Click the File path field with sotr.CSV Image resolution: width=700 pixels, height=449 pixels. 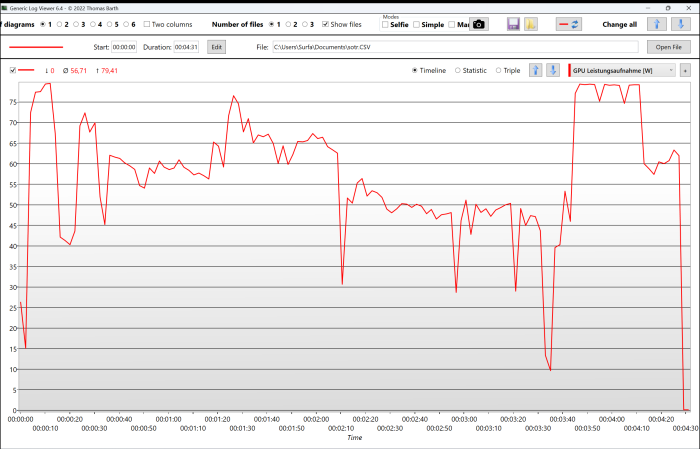pyautogui.click(x=455, y=47)
